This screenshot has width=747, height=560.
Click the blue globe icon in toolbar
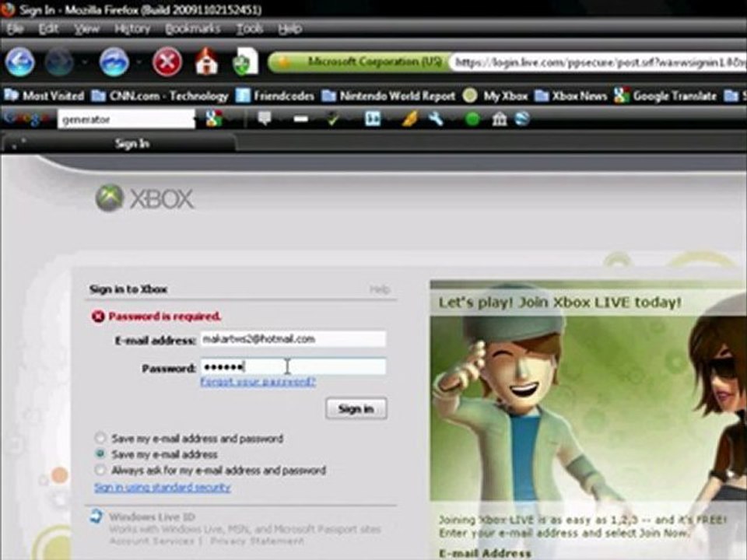click(522, 119)
